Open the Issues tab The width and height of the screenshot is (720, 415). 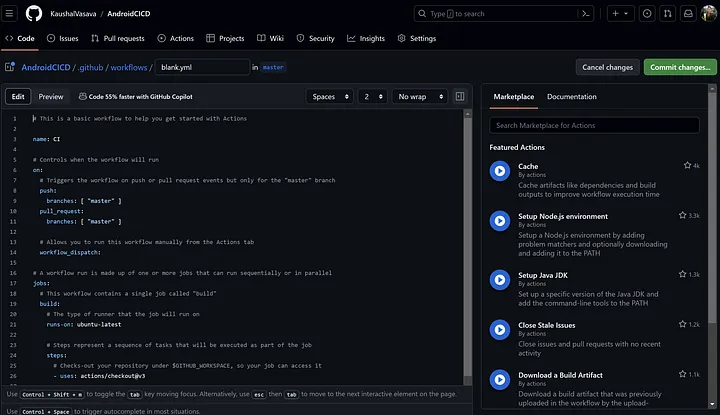[x=62, y=39]
